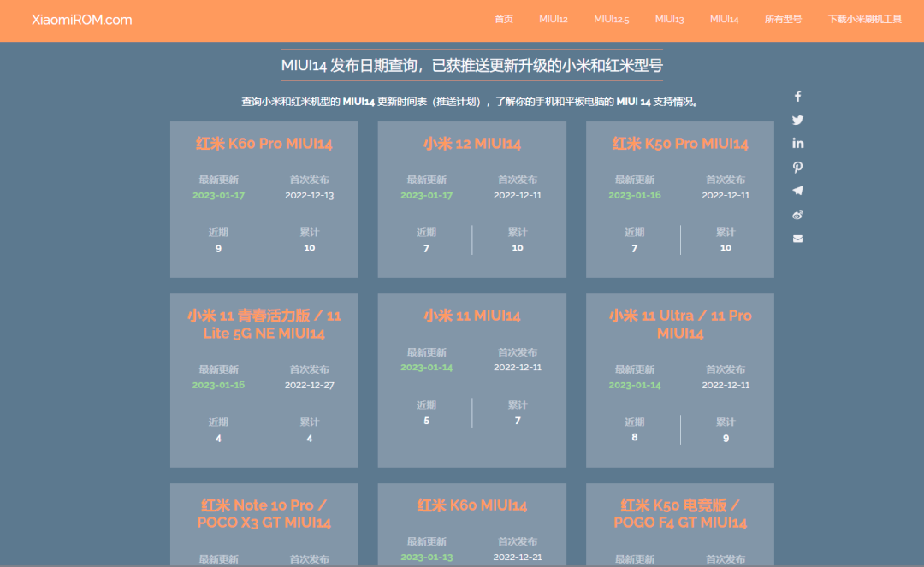Go to XiaomiROM.com homepage via site logo
Viewport: 924px width, 567px height.
[x=80, y=19]
